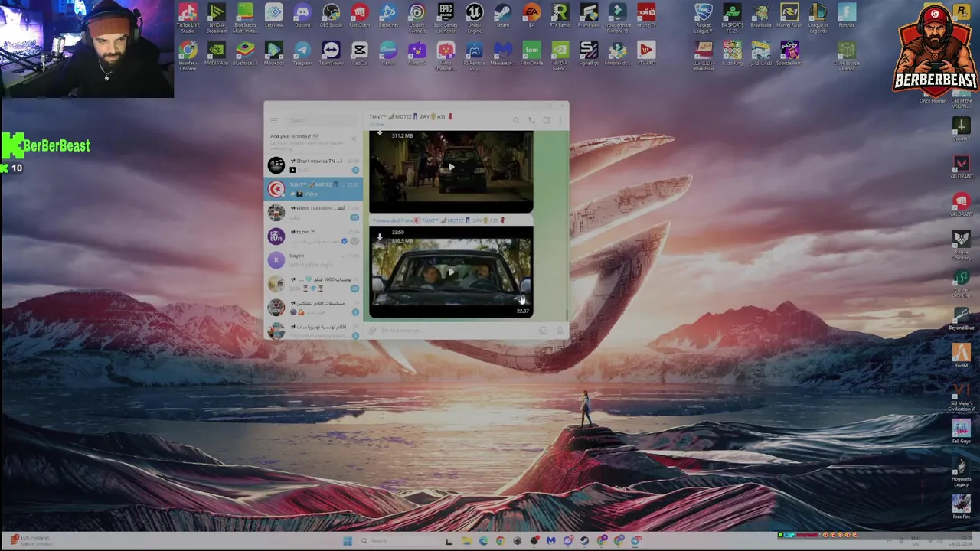Open Telegram's hamburger menu icon

(274, 120)
